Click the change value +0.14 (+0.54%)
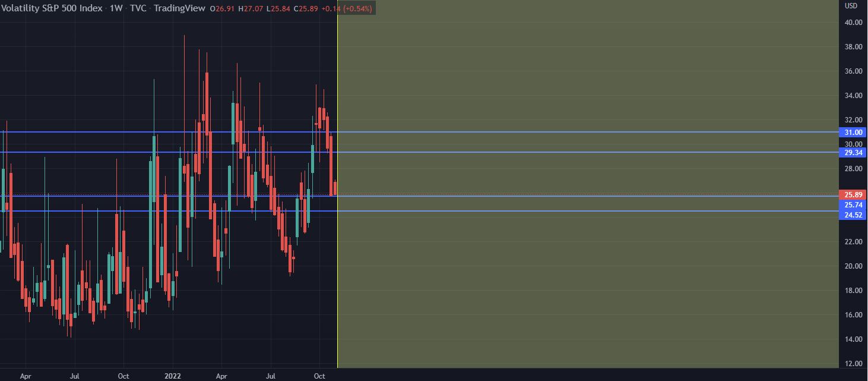The image size is (868, 381). click(346, 9)
